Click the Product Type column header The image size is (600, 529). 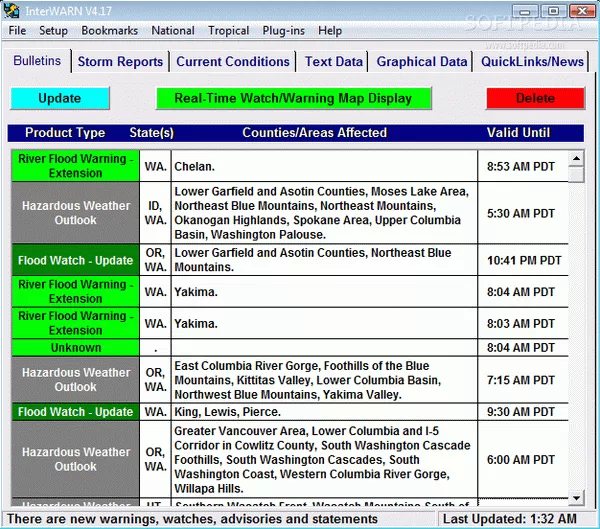click(65, 132)
